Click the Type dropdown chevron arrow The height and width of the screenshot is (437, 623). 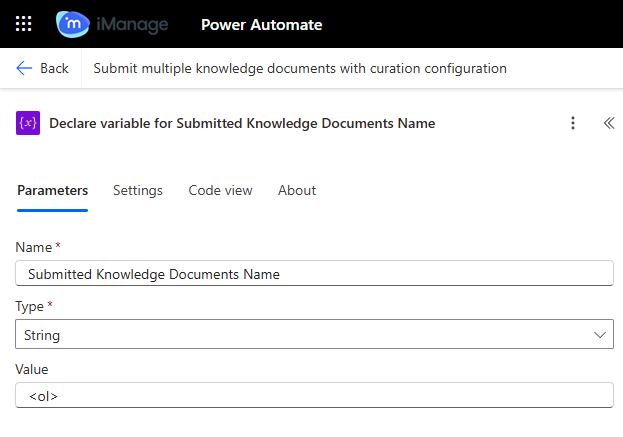click(600, 335)
